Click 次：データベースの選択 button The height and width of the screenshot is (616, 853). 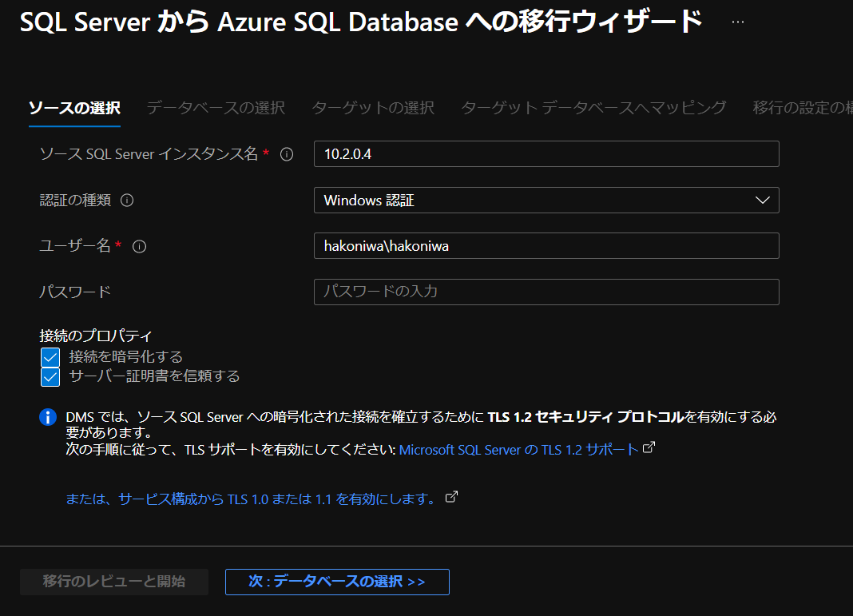pos(336,582)
